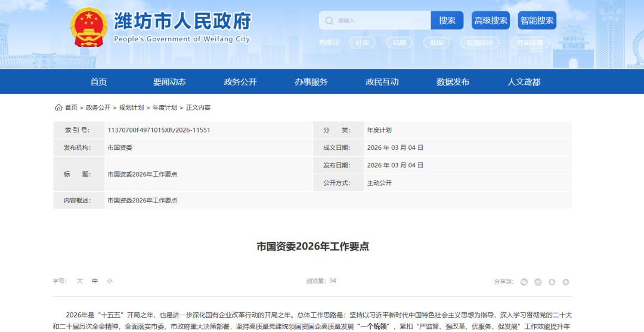
Task: Open 人文鸢都 navigation item
Action: 524,82
